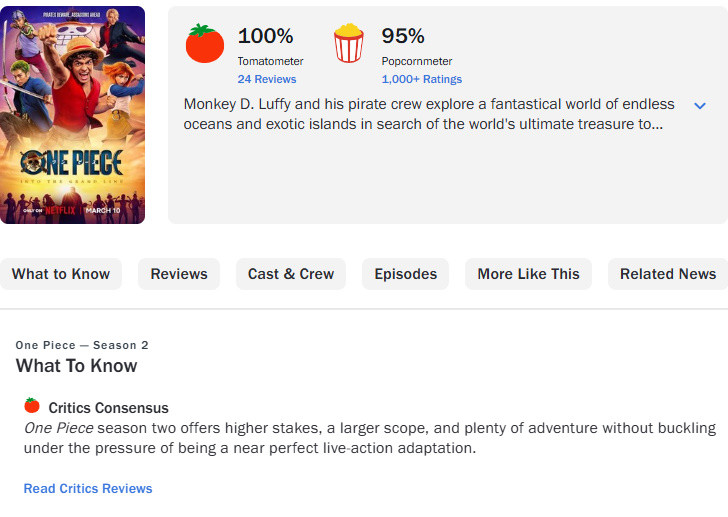Screen dimensions: 728x517
Task: Click the 100% Tomatometer score
Action: [x=265, y=36]
